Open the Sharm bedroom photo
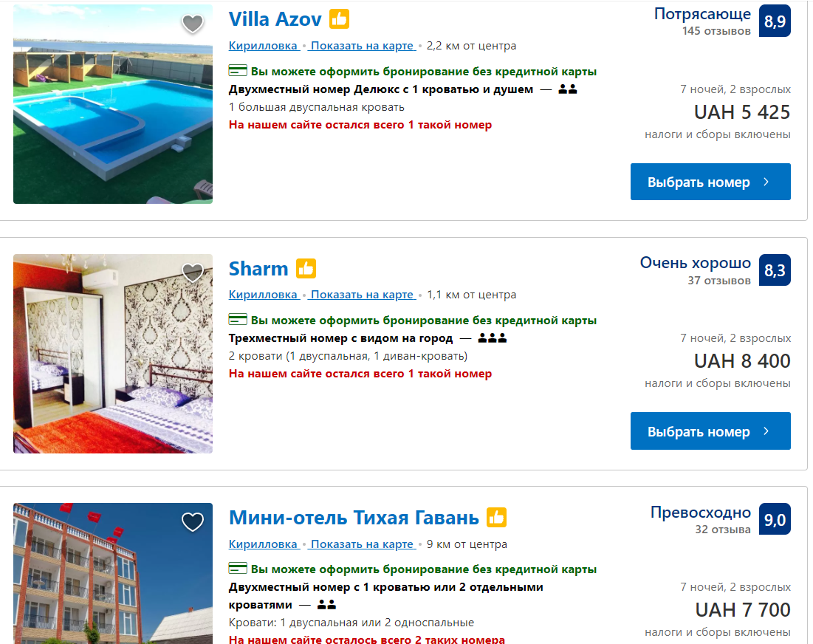This screenshot has width=813, height=644. 113,354
